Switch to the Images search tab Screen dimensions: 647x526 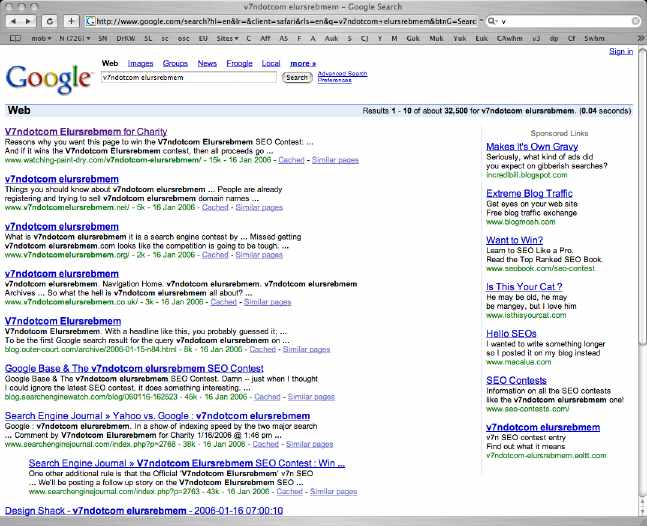(140, 64)
